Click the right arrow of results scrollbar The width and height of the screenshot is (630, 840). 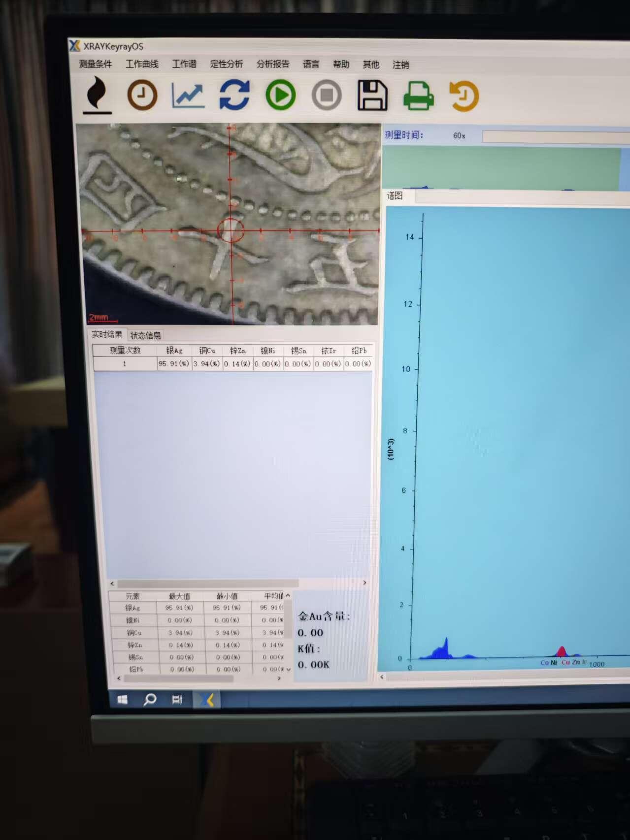(365, 582)
